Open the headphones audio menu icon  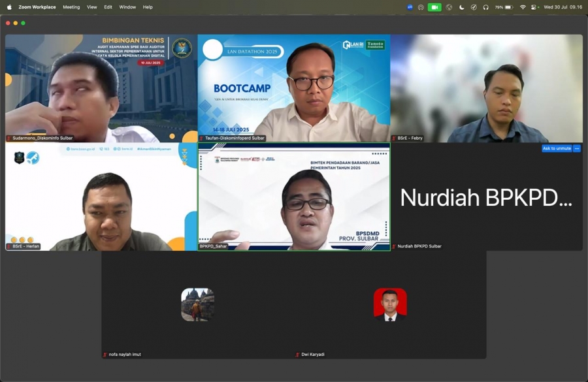pos(485,7)
